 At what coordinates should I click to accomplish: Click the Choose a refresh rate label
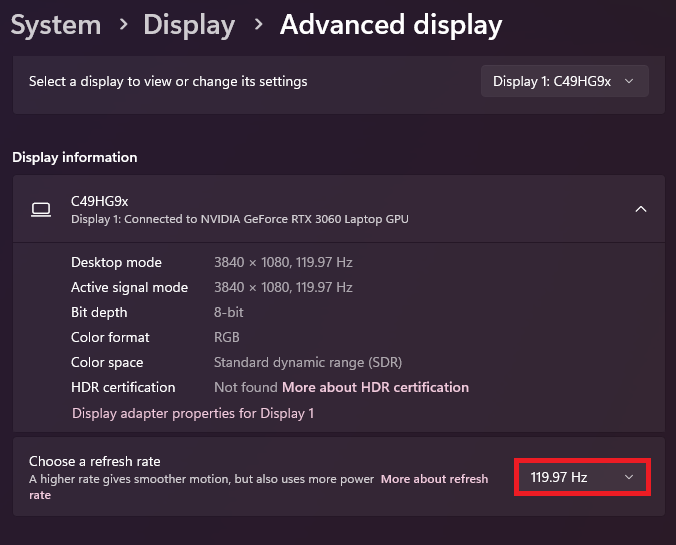(95, 461)
